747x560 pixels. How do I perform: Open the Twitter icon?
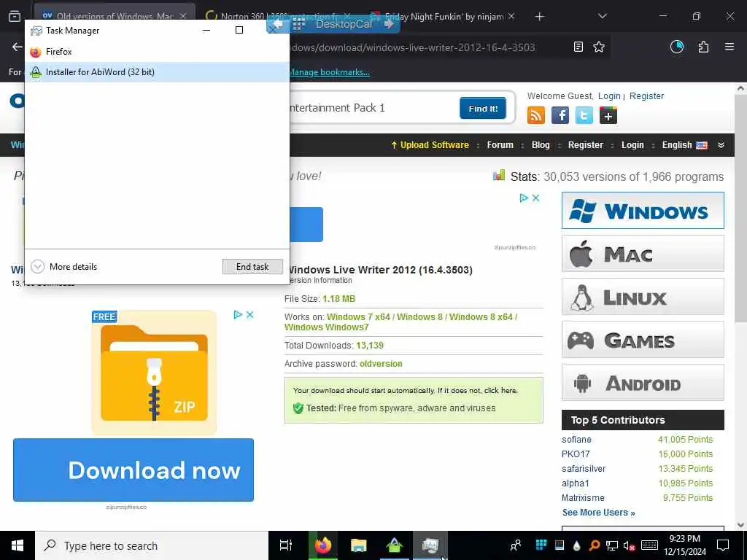pyautogui.click(x=584, y=115)
